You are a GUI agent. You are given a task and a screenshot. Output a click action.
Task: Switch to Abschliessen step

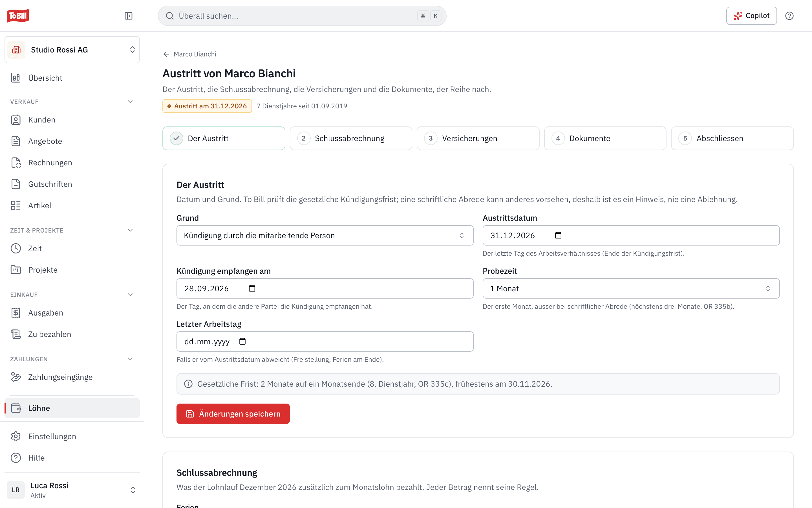coord(732,138)
